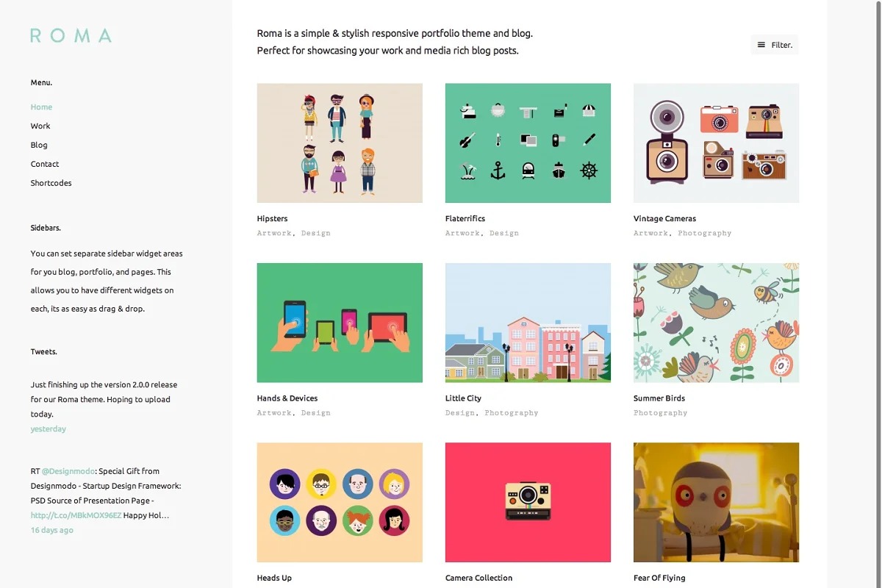882x588 pixels.
Task: Follow the @Designmodo mention link
Action: pyautogui.click(x=69, y=471)
